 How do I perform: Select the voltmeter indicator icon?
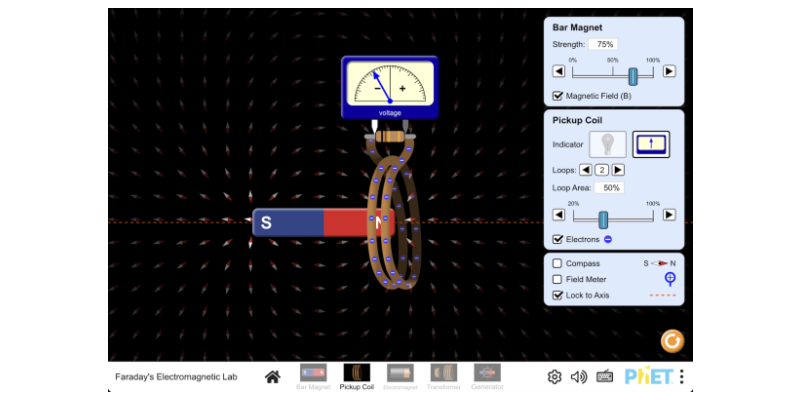point(651,144)
